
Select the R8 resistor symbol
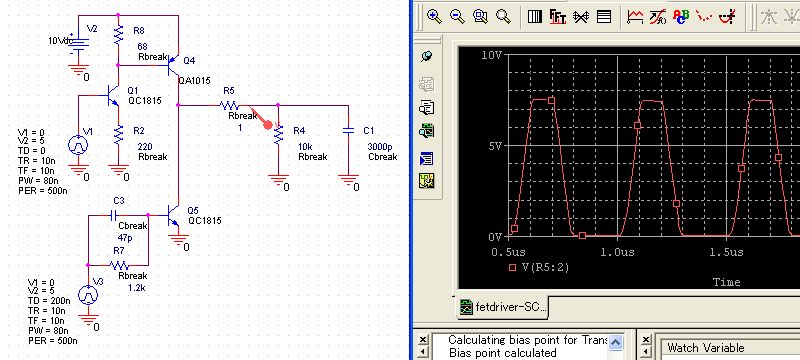click(118, 35)
